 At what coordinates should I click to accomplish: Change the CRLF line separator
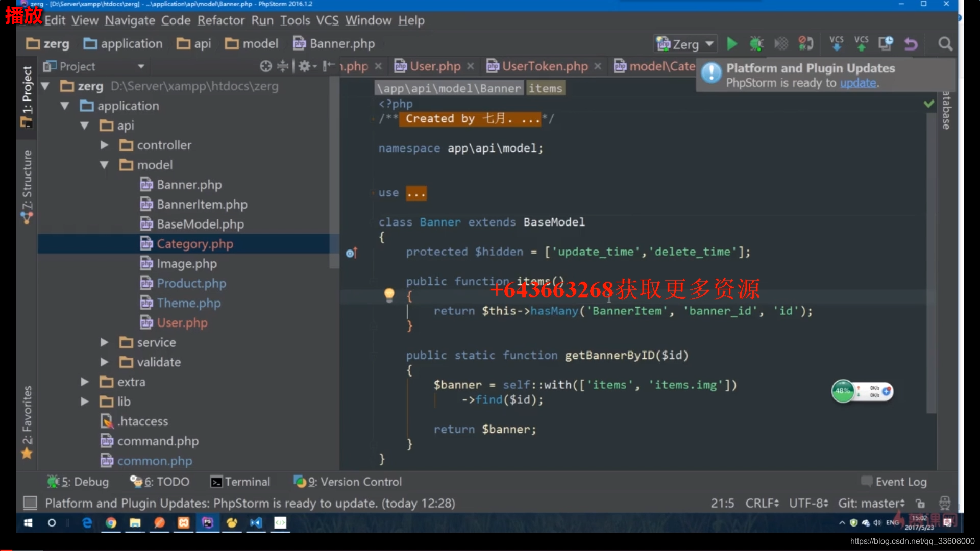tap(762, 504)
